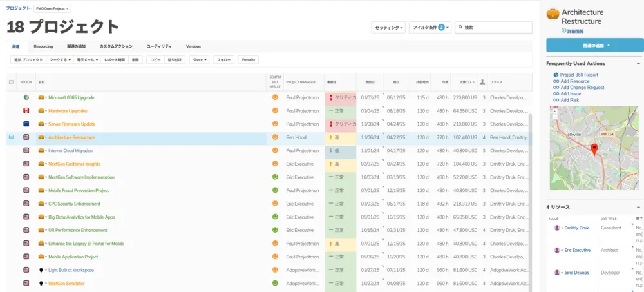Click the フォロー button
The height and width of the screenshot is (292, 644).
click(224, 60)
